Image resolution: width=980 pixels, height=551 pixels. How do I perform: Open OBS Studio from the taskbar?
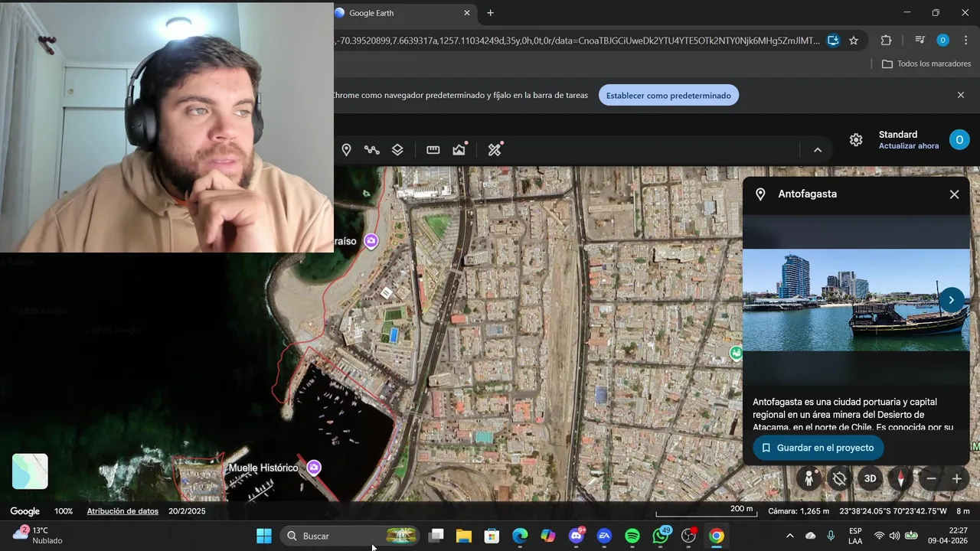tap(688, 536)
